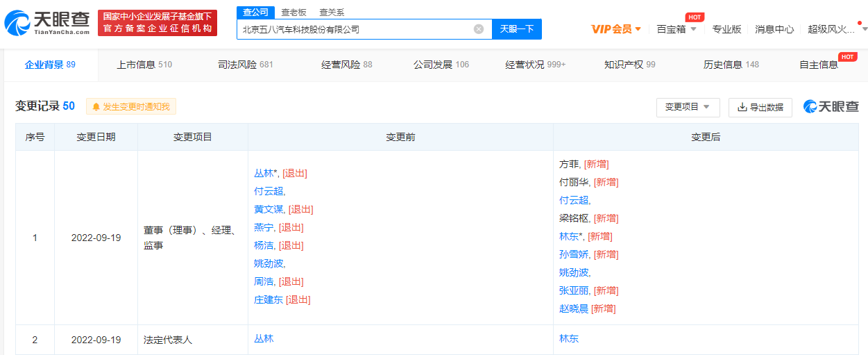868x355 pixels.
Task: Click 付丽华 text in 变更后 column
Action: point(574,182)
